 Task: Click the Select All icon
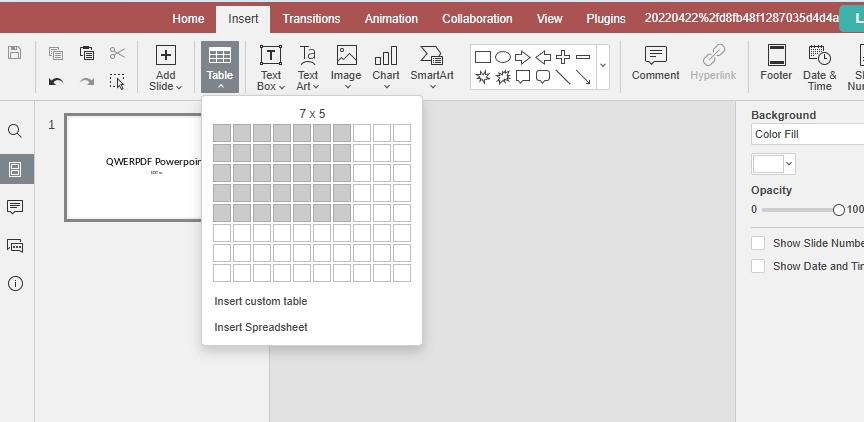point(117,82)
